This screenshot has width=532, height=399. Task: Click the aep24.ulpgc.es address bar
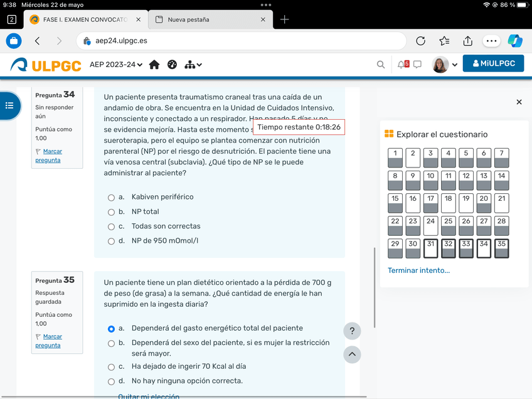click(242, 41)
